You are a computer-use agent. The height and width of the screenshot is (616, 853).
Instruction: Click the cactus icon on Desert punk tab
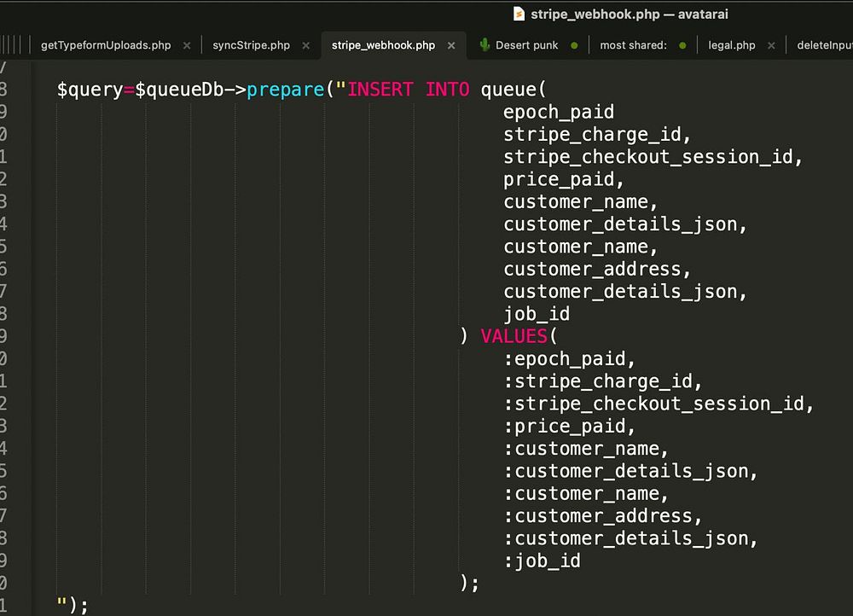(485, 45)
